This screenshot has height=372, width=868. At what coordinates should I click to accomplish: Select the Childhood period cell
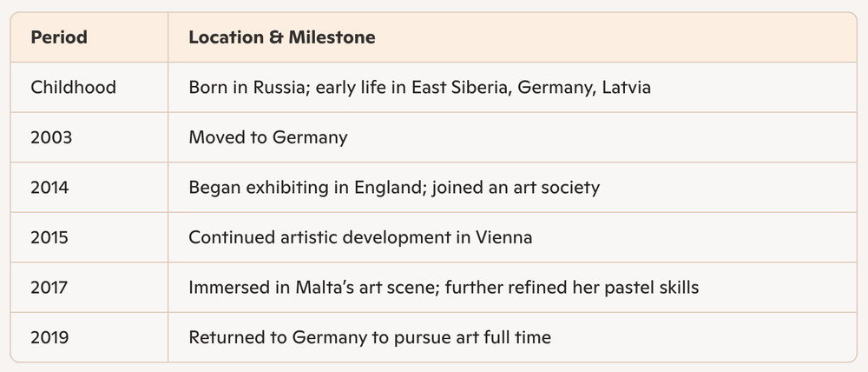tap(89, 87)
